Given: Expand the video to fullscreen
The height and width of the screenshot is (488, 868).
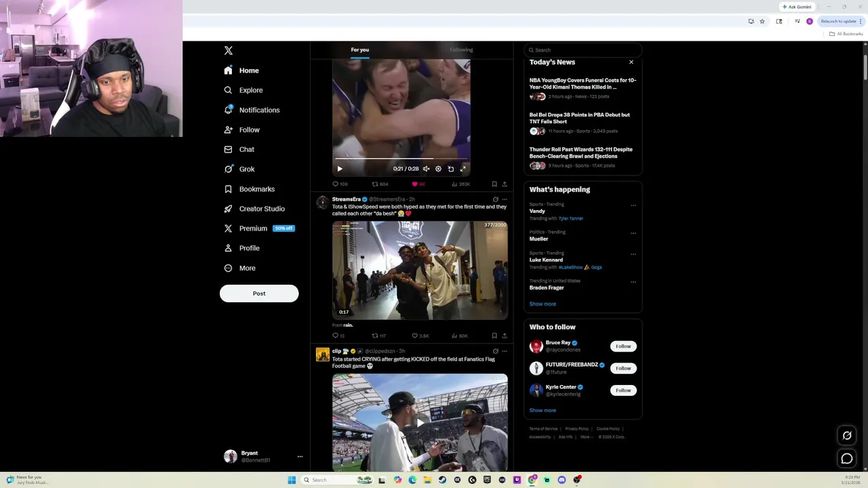Looking at the screenshot, I should [x=463, y=169].
